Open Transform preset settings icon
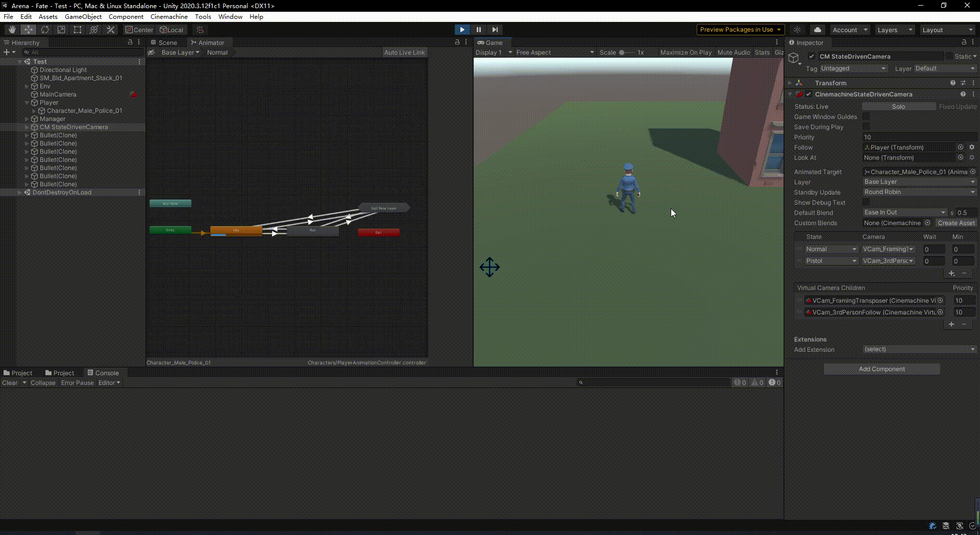Screen dimensions: 980x535 (x=963, y=83)
